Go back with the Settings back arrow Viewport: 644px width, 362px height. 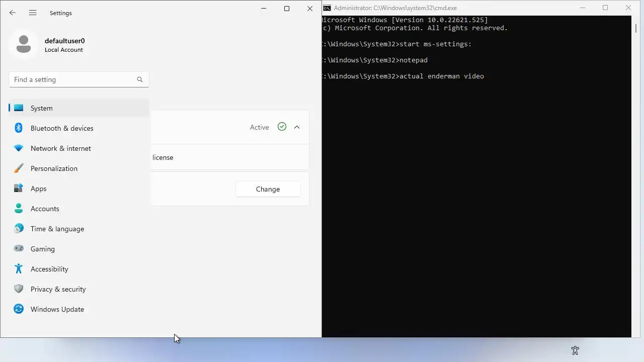[x=13, y=13]
